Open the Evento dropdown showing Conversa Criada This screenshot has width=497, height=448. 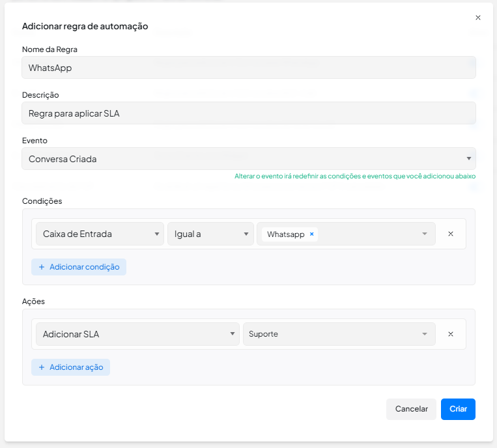pyautogui.click(x=248, y=159)
